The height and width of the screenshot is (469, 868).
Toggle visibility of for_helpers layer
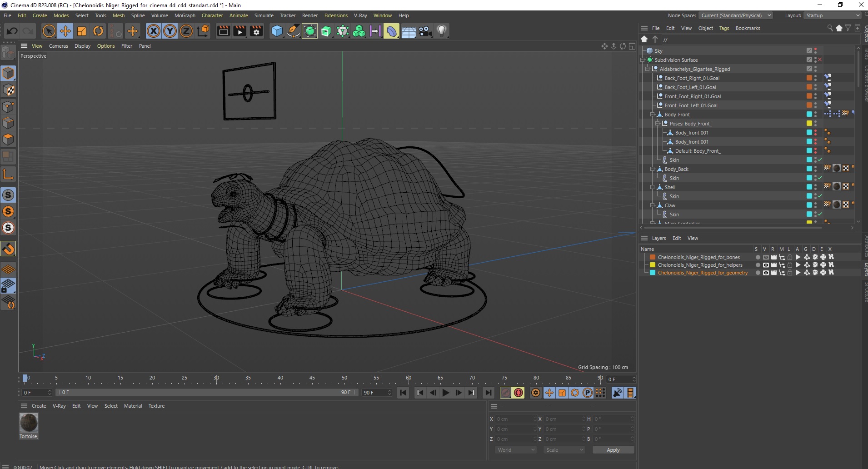click(766, 265)
